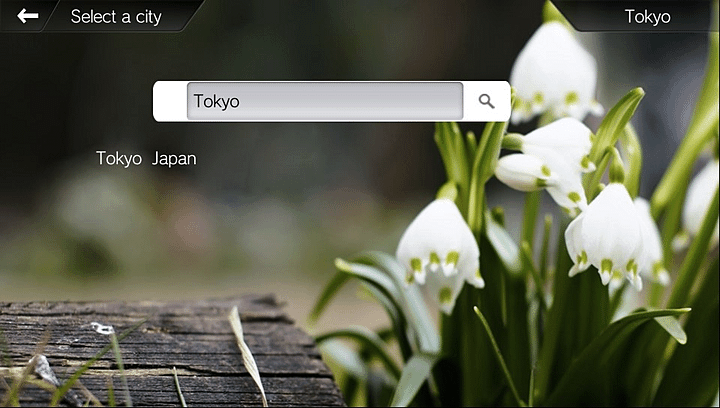Open current city Tokyo header tab

(647, 16)
